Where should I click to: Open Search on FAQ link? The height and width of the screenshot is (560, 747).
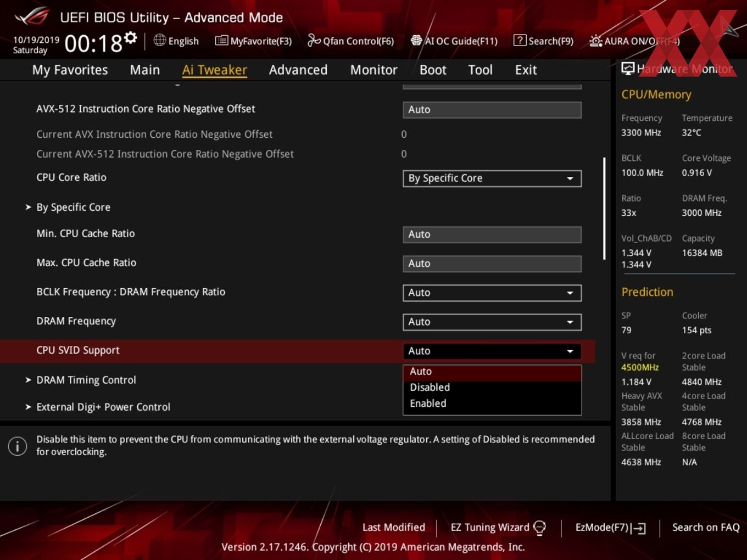[706, 528]
